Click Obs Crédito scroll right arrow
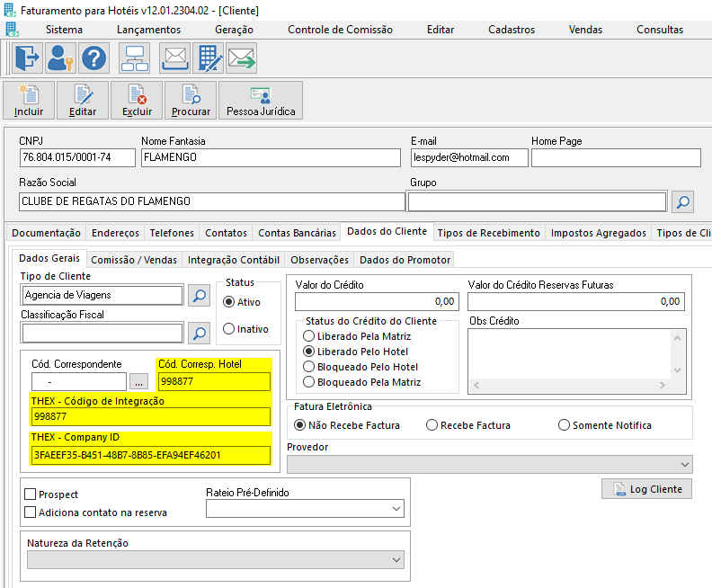Viewport: 712px width, 588px height. click(x=662, y=385)
